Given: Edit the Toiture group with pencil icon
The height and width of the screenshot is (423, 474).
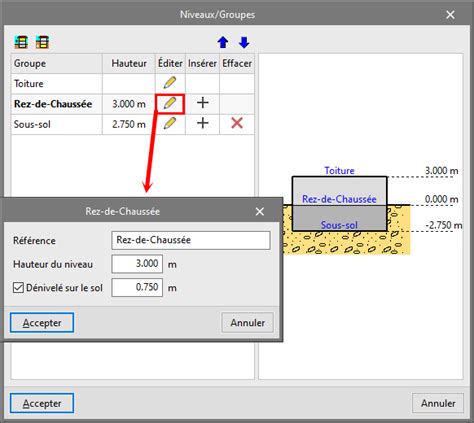Looking at the screenshot, I should (x=170, y=83).
